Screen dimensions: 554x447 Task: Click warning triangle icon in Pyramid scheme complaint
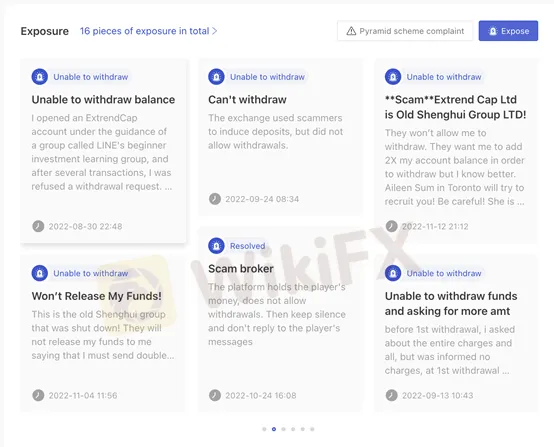pyautogui.click(x=351, y=31)
